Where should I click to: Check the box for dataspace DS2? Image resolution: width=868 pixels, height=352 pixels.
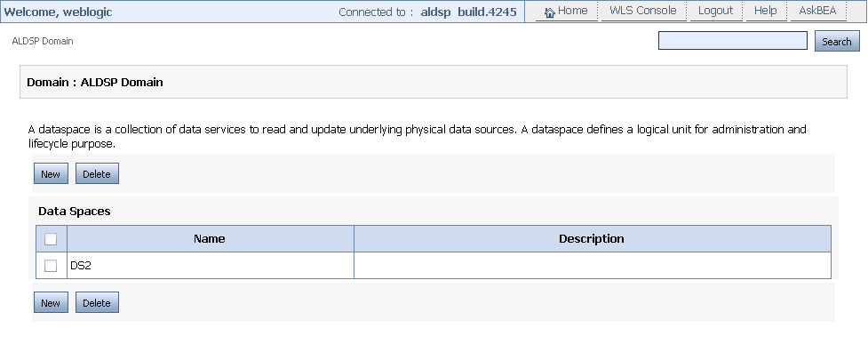click(51, 266)
